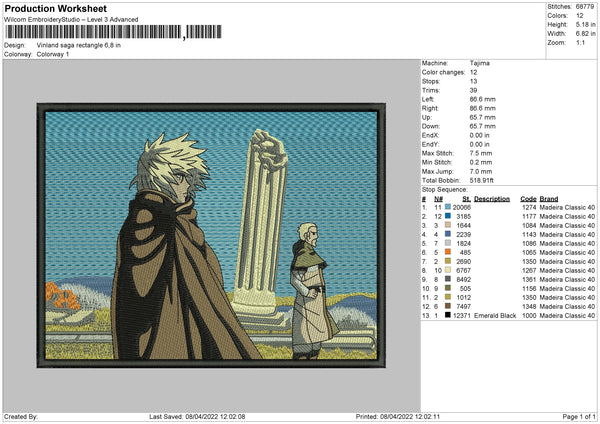Pick the cream swatch beside stitch count 6767

(x=448, y=270)
